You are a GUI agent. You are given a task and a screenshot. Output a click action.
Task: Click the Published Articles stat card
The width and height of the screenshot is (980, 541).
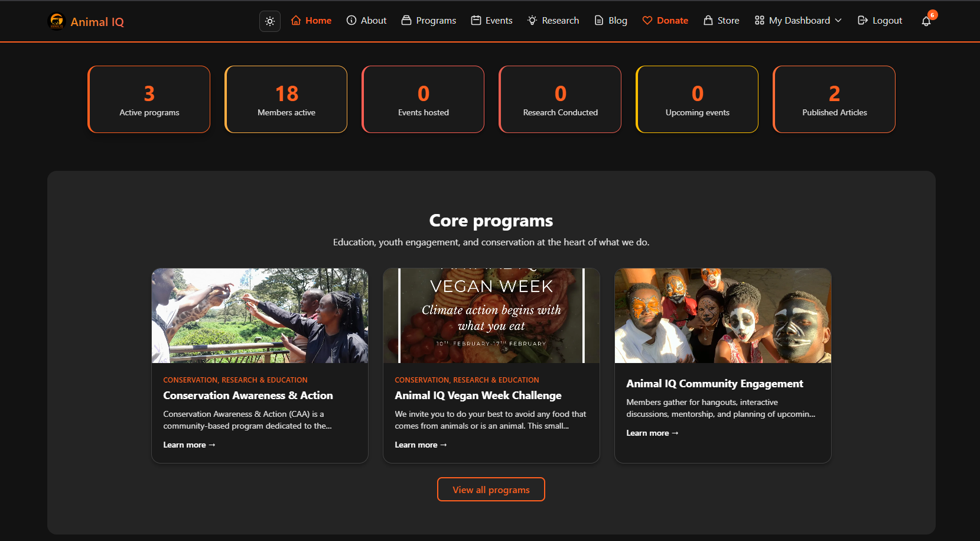pos(834,99)
